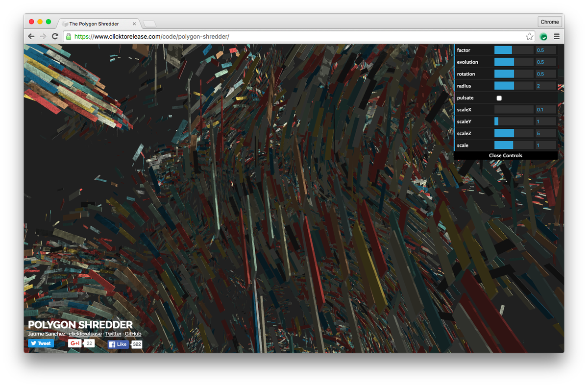Select The Polygon Shredder tab
Viewport: 588px width, 387px height.
[99, 24]
